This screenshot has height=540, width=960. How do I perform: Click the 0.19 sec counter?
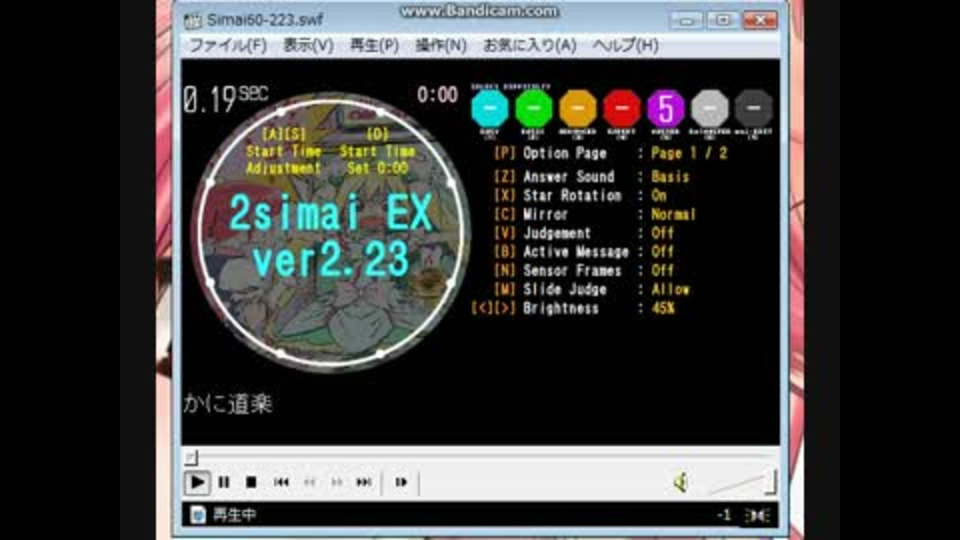point(225,98)
